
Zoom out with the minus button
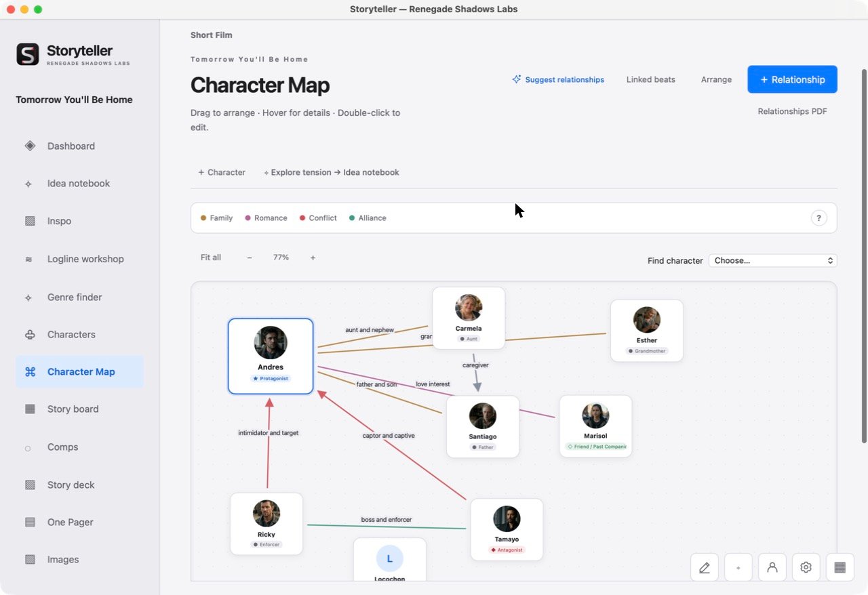[x=250, y=258]
